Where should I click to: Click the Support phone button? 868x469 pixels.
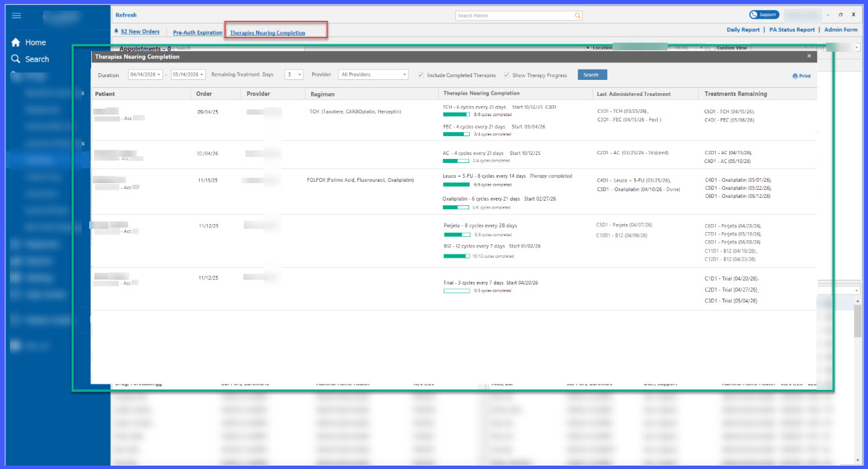click(x=764, y=15)
